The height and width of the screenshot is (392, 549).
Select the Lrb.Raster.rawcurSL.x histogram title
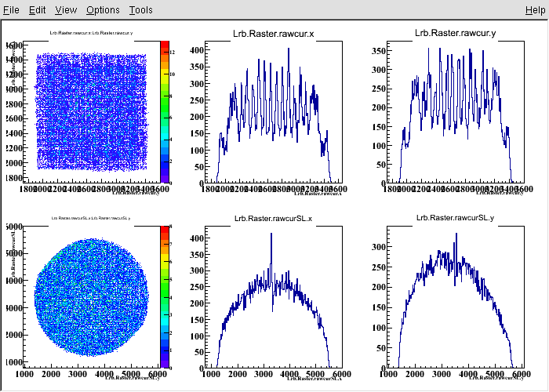point(273,219)
